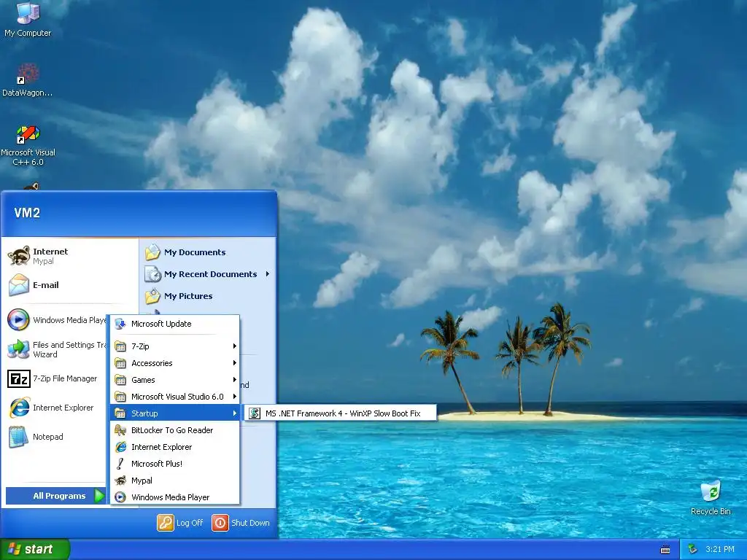
Task: Click Microsoft Update icon in All Programs
Action: tap(120, 324)
